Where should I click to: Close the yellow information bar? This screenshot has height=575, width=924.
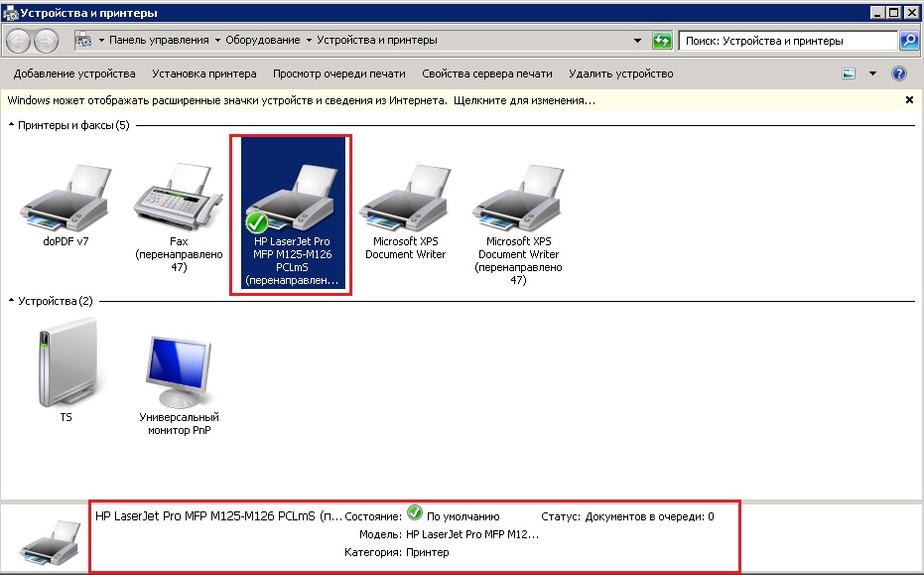coord(909,100)
